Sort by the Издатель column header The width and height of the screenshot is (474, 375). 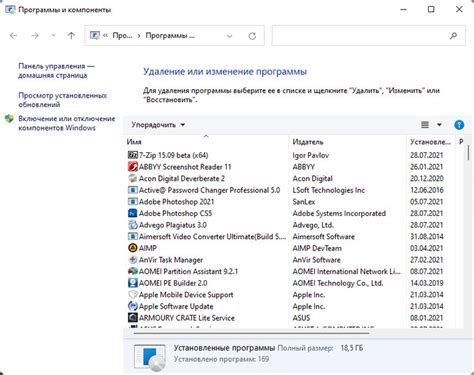click(347, 142)
